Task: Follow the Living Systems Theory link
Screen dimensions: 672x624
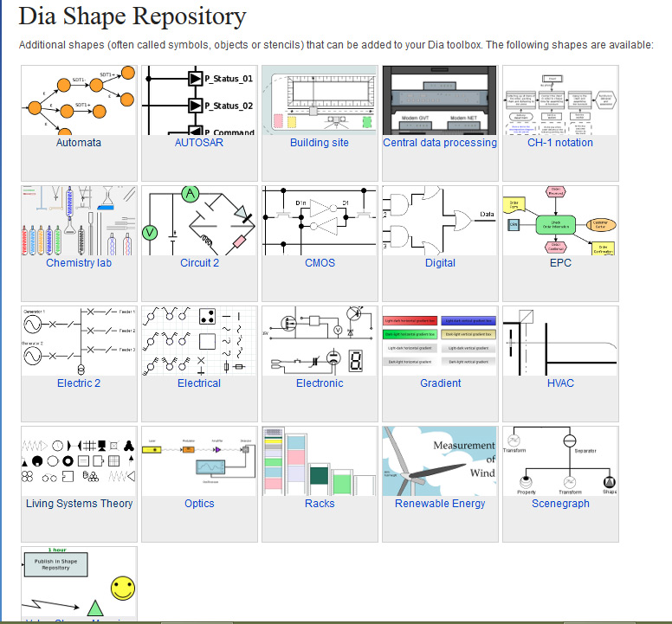Action: (80, 504)
